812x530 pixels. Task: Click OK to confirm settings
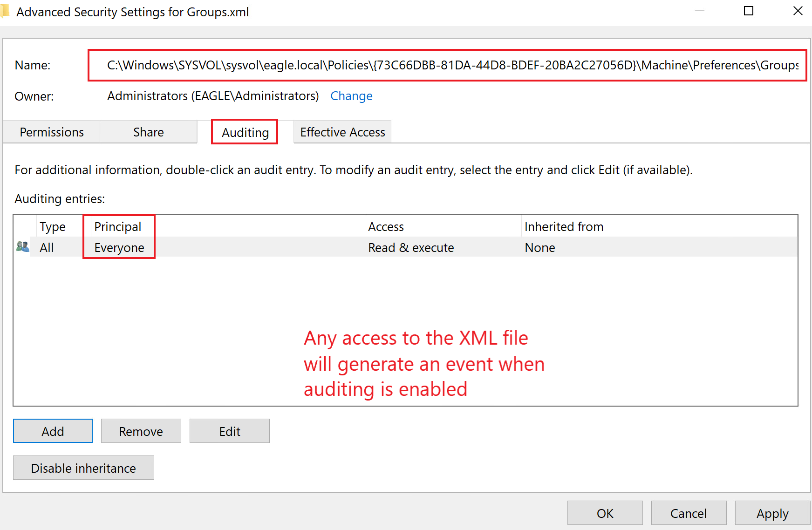tap(604, 513)
